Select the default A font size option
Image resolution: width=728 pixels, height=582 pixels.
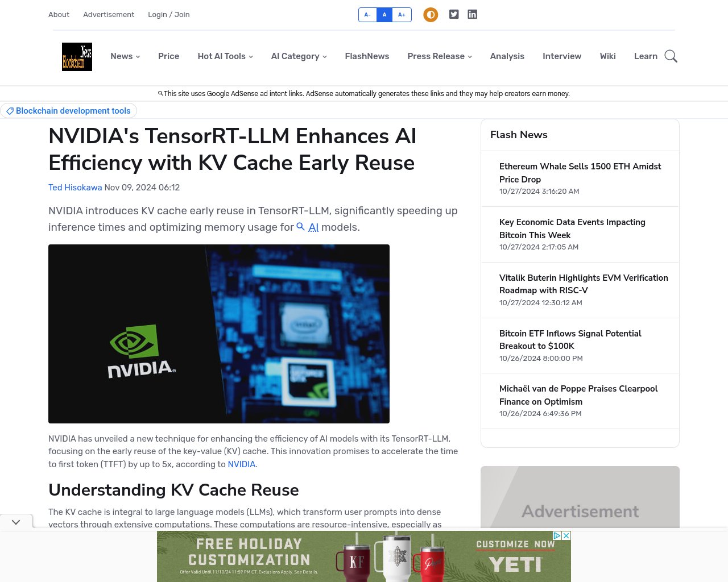[384, 14]
